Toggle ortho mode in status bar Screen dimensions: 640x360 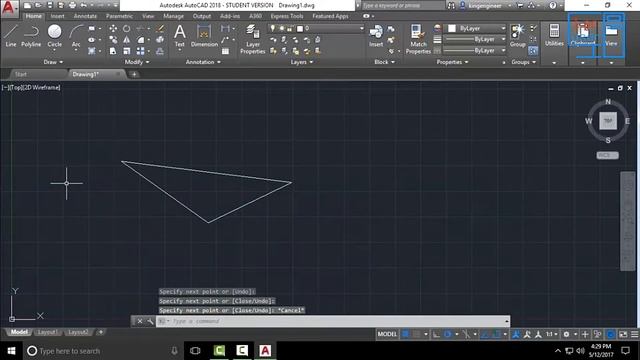pos(436,334)
